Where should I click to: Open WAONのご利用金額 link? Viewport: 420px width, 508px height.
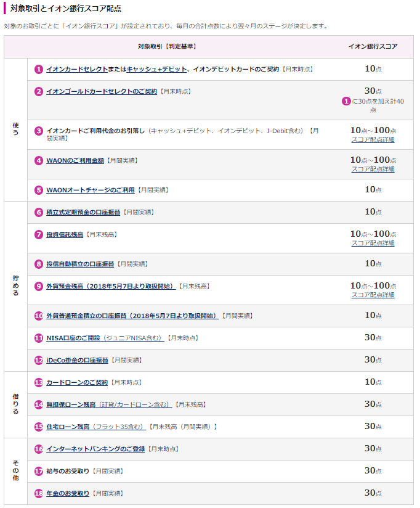coord(75,160)
